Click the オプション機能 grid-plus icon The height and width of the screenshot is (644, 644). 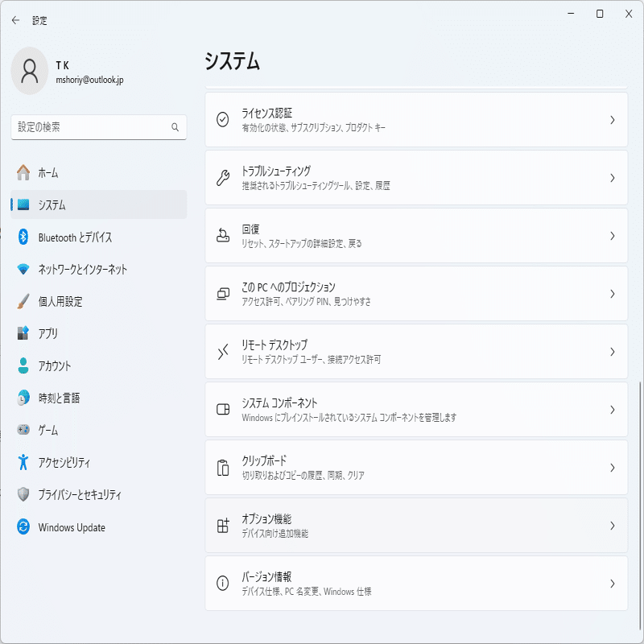coord(223,526)
